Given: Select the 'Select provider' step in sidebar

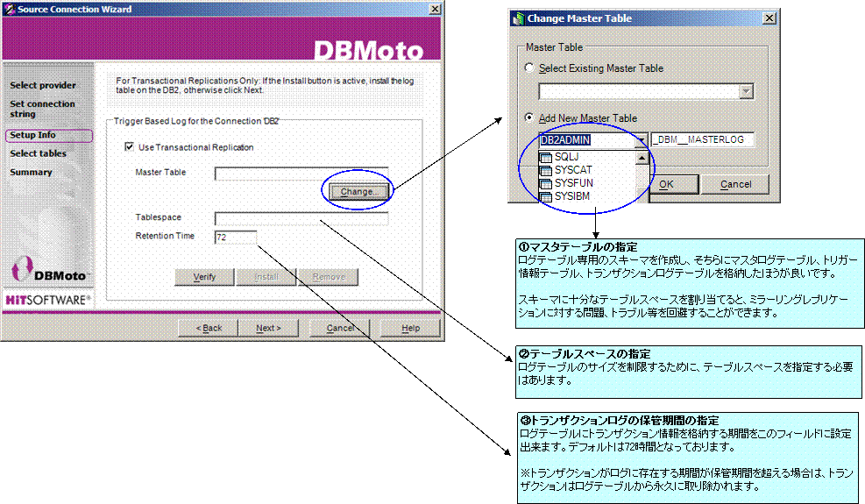Looking at the screenshot, I should (x=43, y=86).
